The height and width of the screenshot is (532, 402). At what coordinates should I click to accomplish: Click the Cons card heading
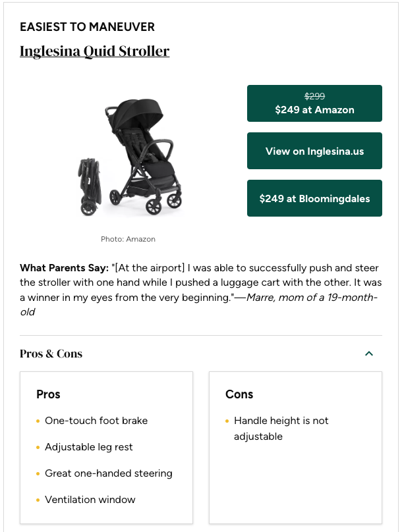coord(239,394)
